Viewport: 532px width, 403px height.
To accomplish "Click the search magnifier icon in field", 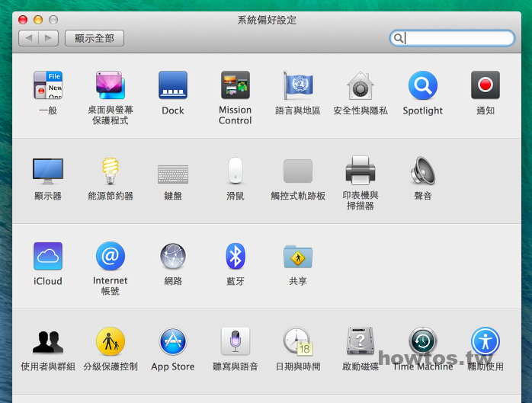I will click(x=399, y=38).
